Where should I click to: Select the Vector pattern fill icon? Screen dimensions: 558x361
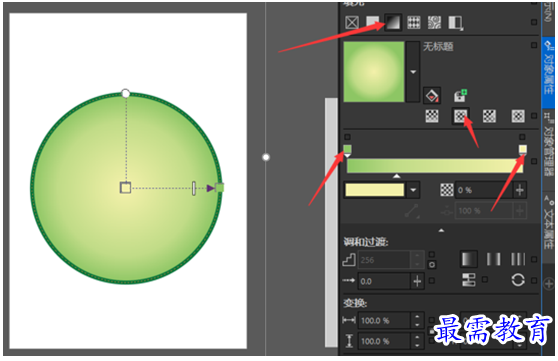coord(414,23)
